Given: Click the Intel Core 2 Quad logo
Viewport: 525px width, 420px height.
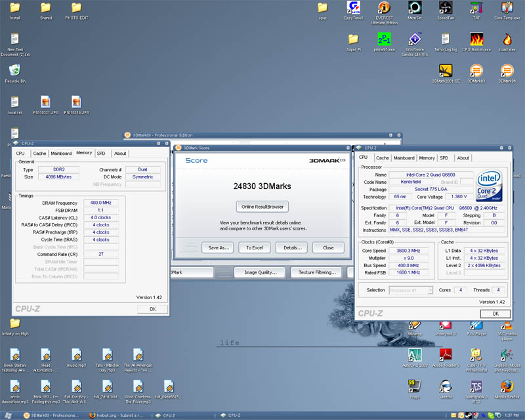Looking at the screenshot, I should click(490, 185).
